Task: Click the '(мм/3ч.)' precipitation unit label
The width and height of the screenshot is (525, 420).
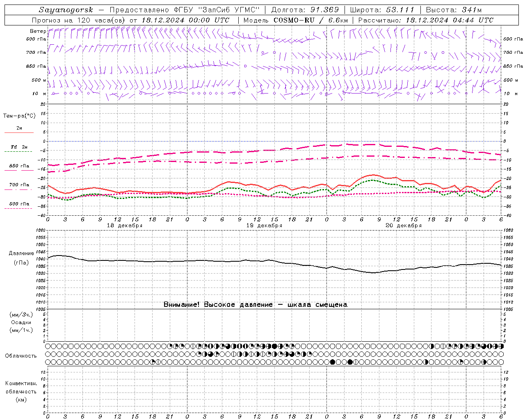Action: tap(21, 315)
